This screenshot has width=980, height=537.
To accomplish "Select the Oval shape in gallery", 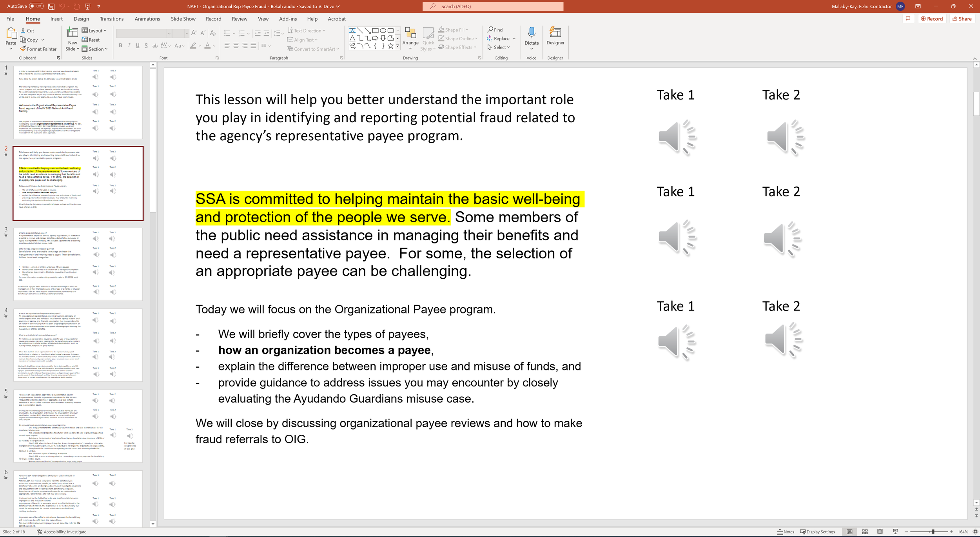I will point(383,31).
